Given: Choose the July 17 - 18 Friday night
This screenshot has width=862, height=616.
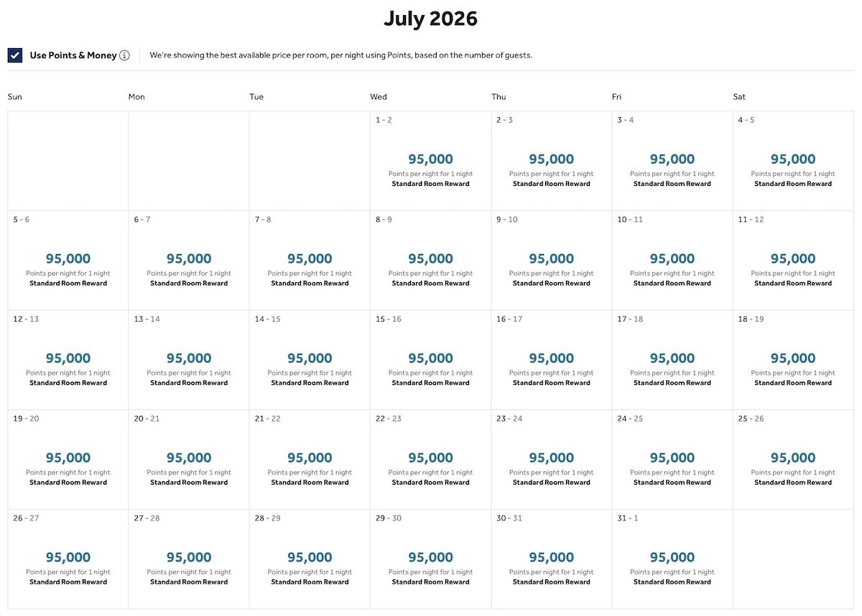Looking at the screenshot, I should (672, 360).
